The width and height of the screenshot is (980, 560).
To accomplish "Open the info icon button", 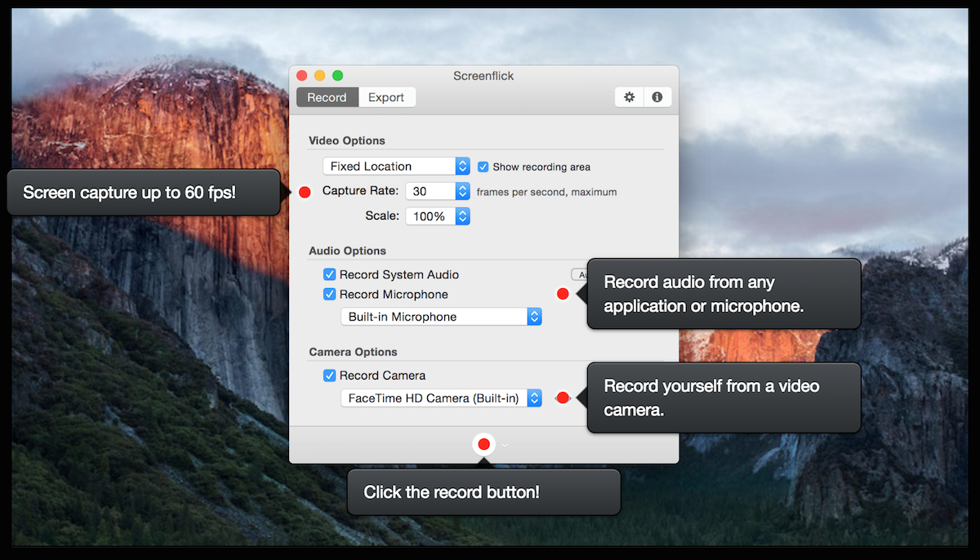I will [x=657, y=97].
